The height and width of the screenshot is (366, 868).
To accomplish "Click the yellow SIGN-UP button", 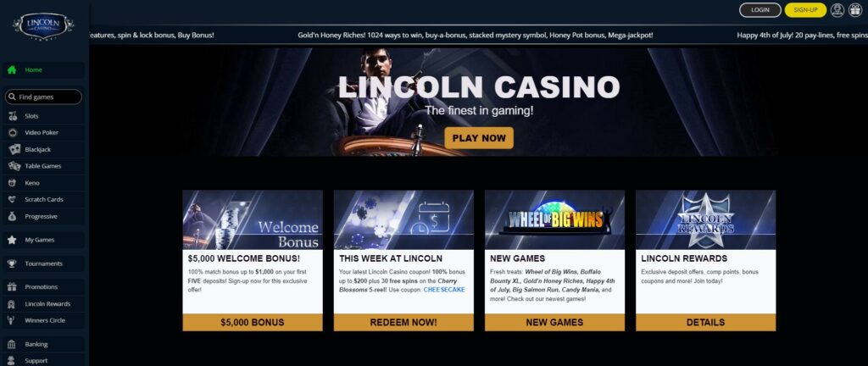I will (x=805, y=10).
